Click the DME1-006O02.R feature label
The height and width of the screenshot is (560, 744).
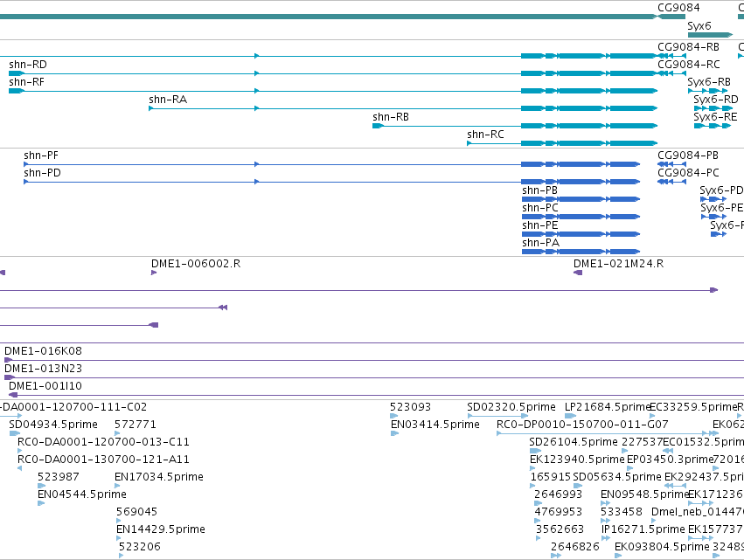[196, 264]
